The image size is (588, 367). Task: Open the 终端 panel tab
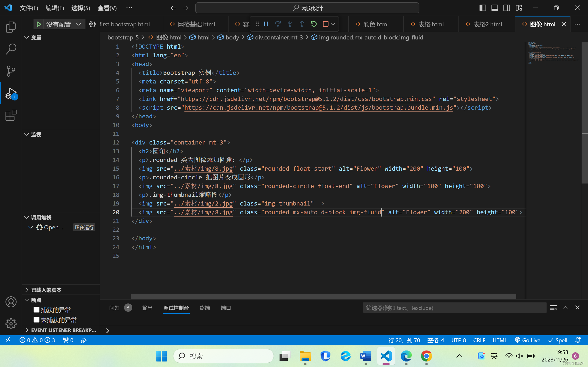(205, 308)
